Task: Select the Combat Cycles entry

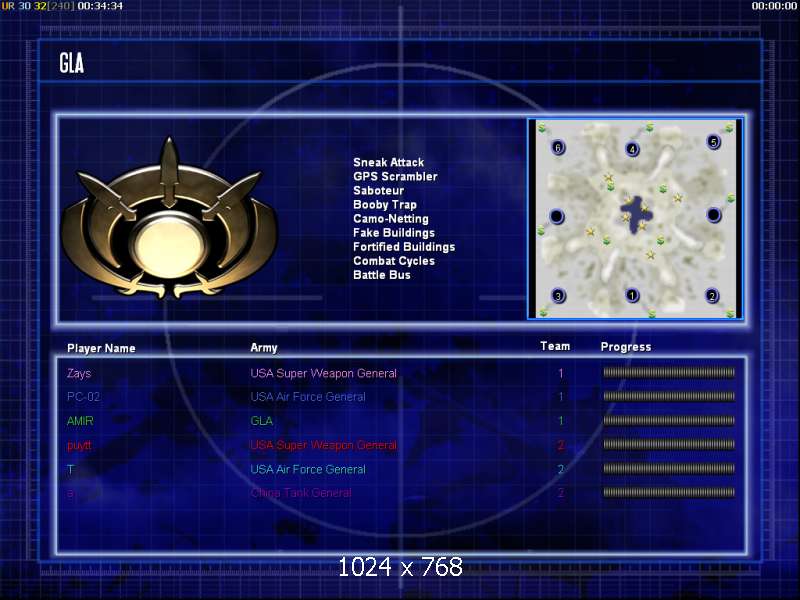Action: [x=394, y=261]
